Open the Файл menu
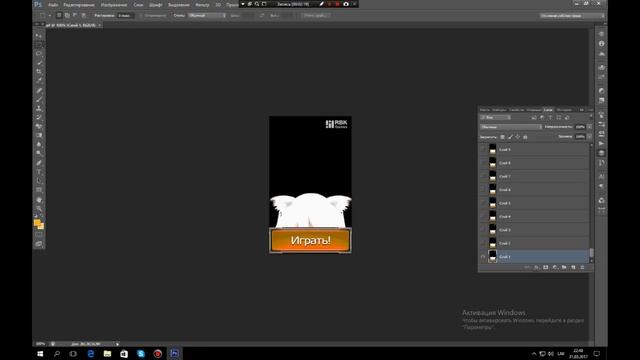Screen dimensions: 640x360 [53, 5]
